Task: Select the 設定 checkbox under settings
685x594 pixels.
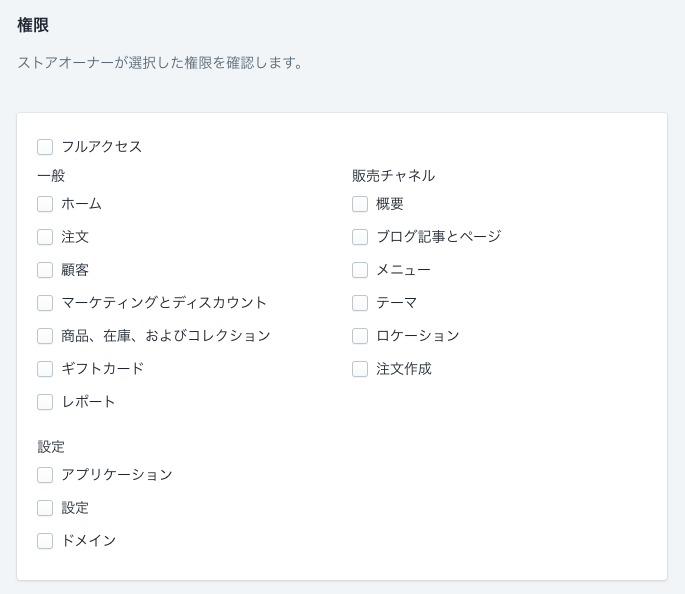Action: point(45,508)
